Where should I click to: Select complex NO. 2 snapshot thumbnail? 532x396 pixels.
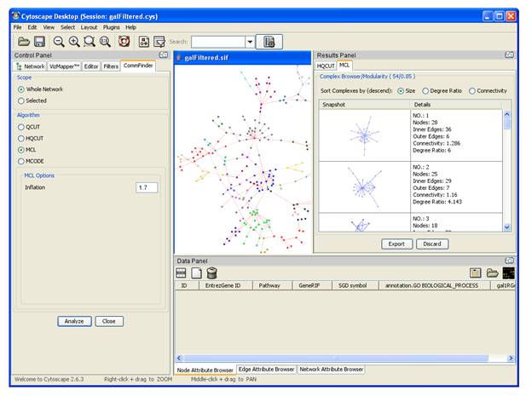coord(365,187)
